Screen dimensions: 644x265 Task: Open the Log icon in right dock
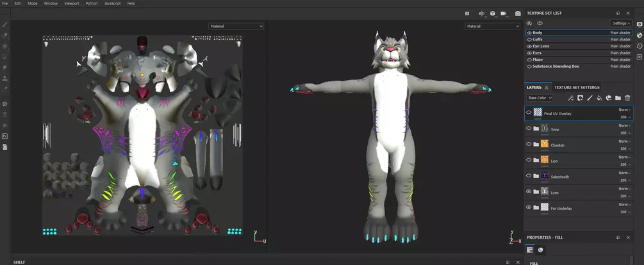pyautogui.click(x=640, y=56)
